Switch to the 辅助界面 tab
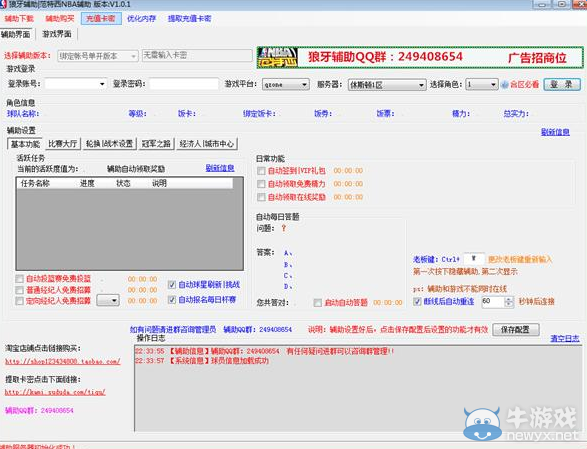The width and height of the screenshot is (587, 449). (x=16, y=34)
